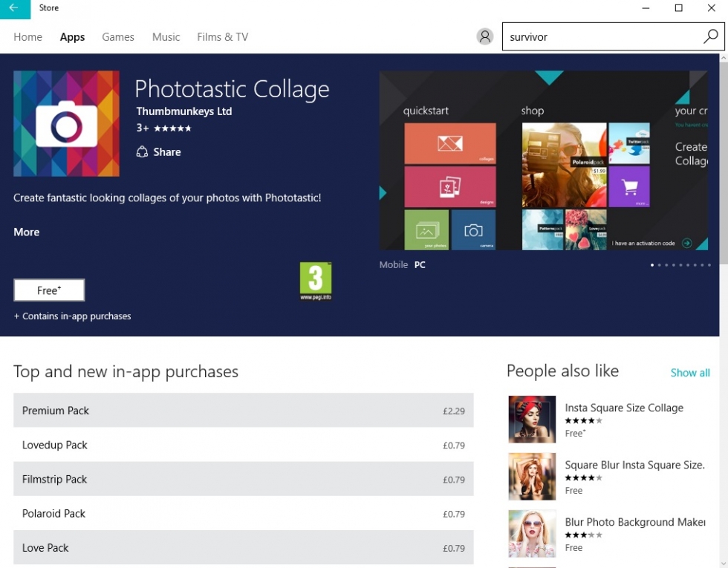Switch to the Games tab
This screenshot has width=728, height=568.
point(118,36)
